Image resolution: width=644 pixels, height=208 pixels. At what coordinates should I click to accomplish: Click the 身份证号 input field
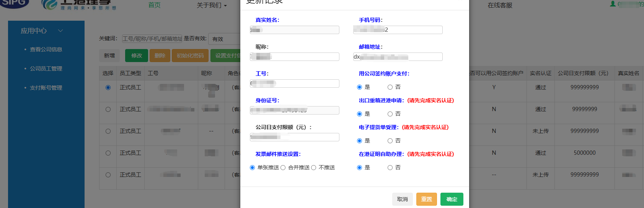click(295, 110)
